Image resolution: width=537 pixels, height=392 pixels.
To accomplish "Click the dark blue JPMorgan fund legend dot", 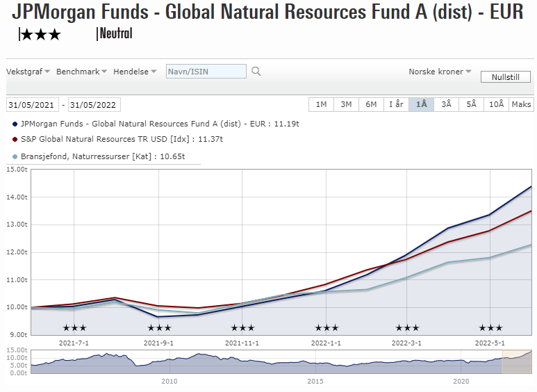I will (15, 124).
